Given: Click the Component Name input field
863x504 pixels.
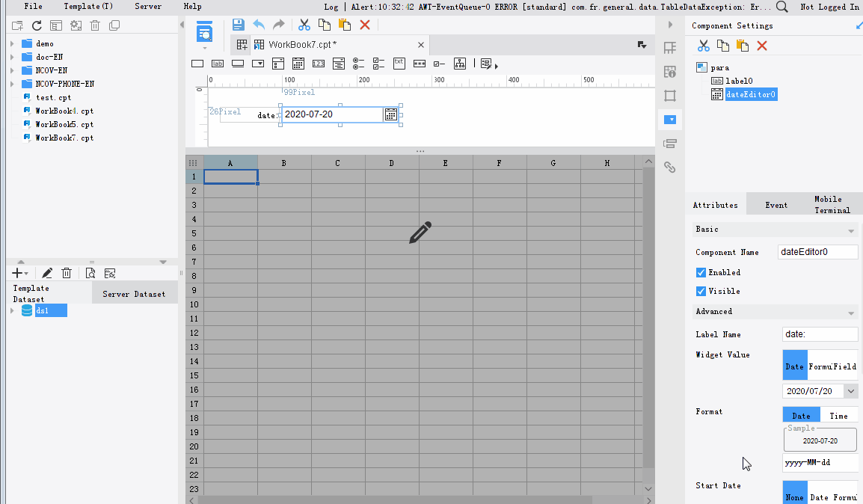Looking at the screenshot, I should pyautogui.click(x=818, y=252).
